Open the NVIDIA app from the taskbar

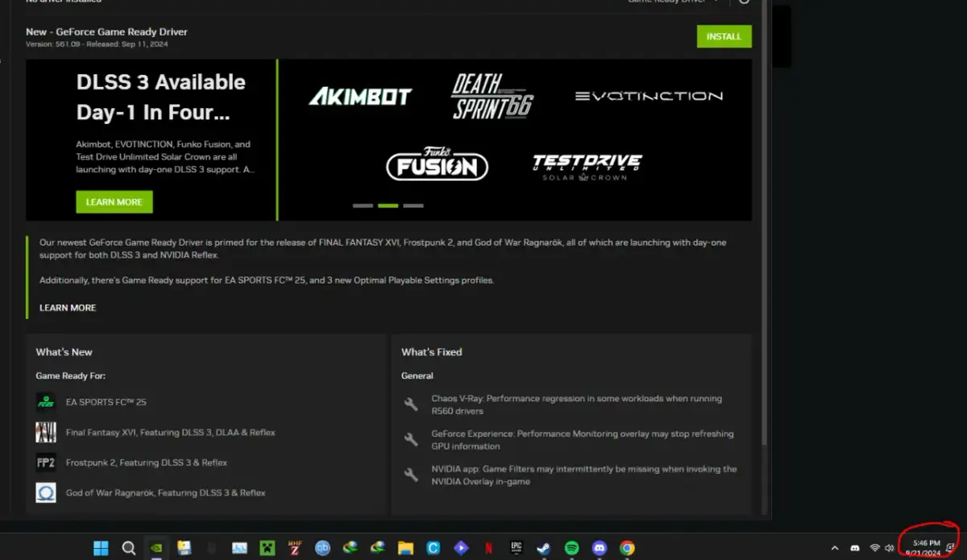(156, 547)
